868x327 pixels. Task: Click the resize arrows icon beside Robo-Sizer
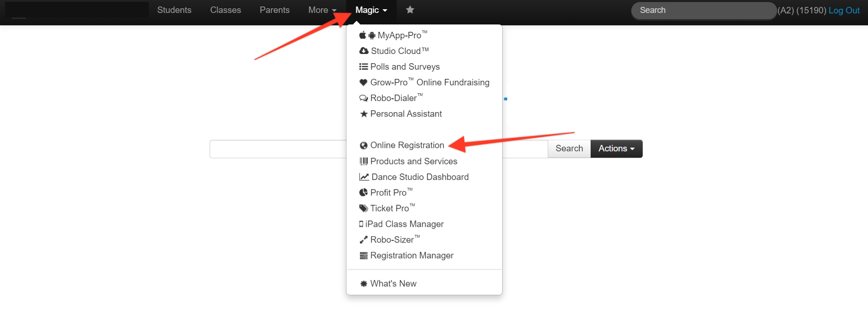point(364,240)
